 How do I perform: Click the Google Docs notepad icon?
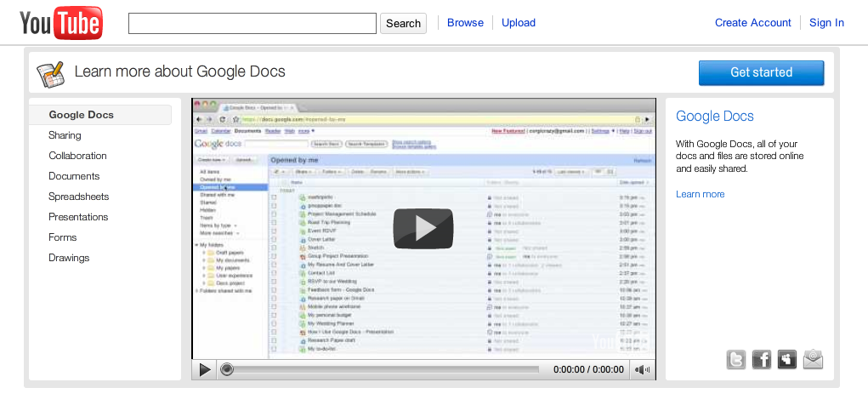[x=50, y=74]
